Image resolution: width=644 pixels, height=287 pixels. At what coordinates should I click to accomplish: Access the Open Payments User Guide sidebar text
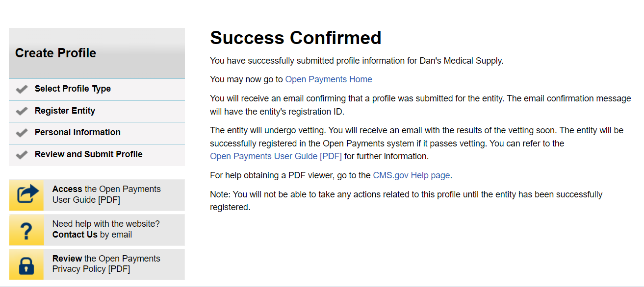click(106, 194)
